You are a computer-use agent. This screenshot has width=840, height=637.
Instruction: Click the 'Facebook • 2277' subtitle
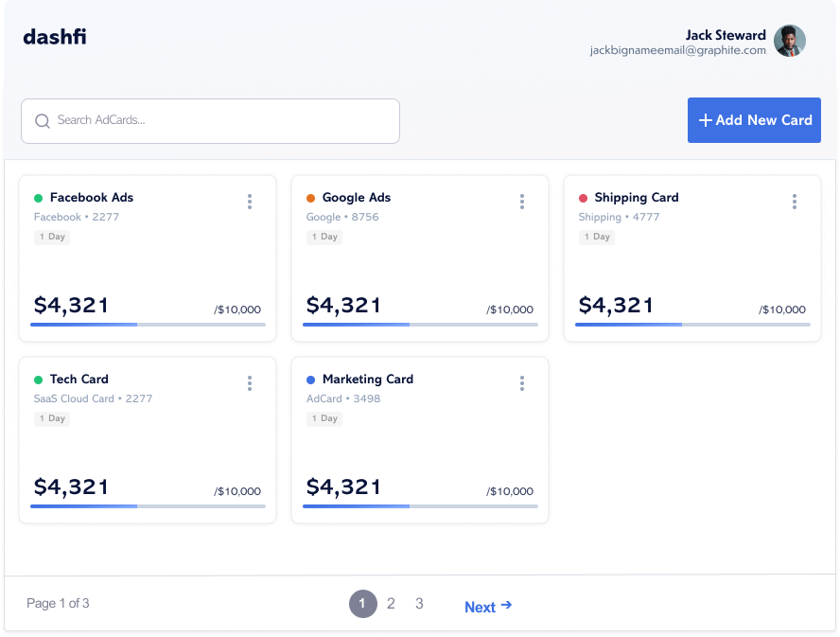[x=77, y=217]
